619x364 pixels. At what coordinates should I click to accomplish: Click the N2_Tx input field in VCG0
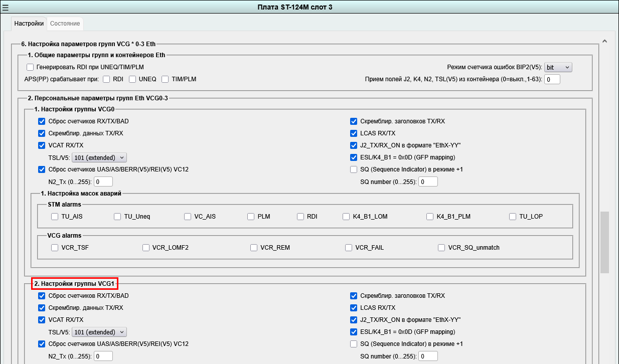click(x=103, y=181)
